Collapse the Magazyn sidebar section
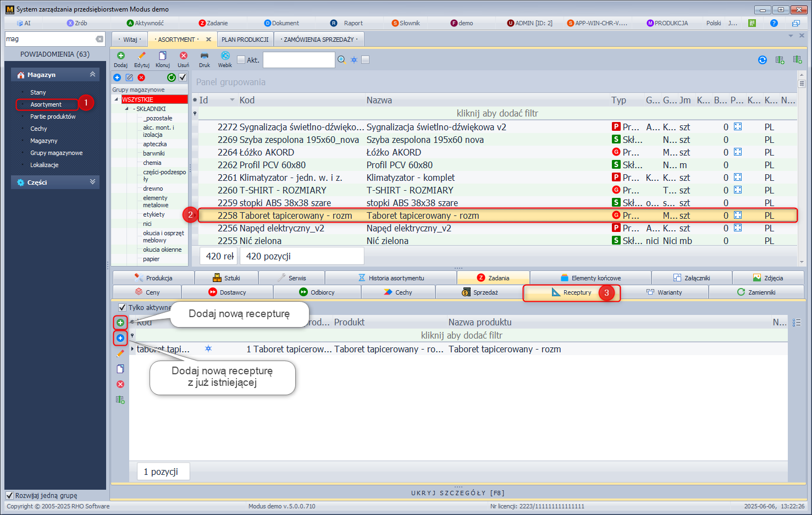 click(x=92, y=75)
